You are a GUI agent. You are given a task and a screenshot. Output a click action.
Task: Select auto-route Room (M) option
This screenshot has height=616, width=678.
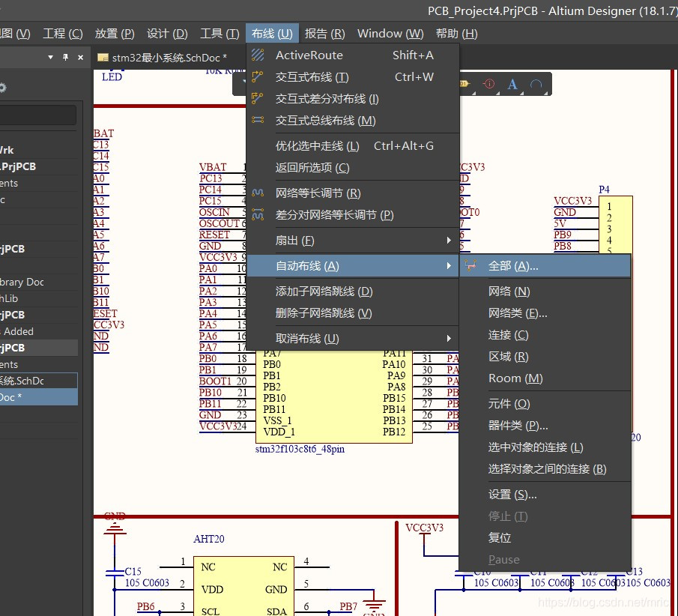(545, 378)
